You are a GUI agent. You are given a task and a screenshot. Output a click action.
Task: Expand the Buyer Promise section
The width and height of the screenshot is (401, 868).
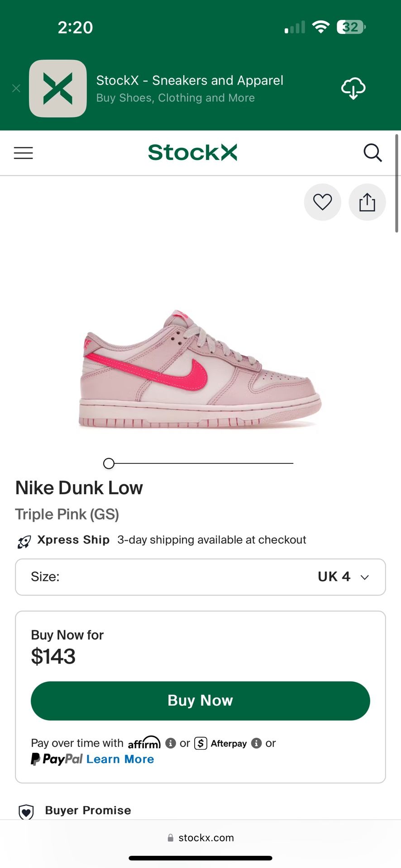click(88, 810)
